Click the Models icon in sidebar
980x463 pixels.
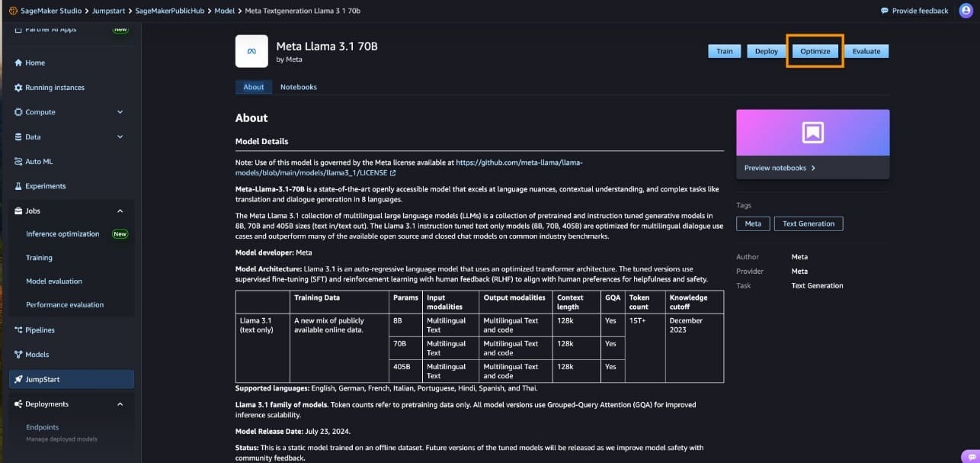click(18, 355)
